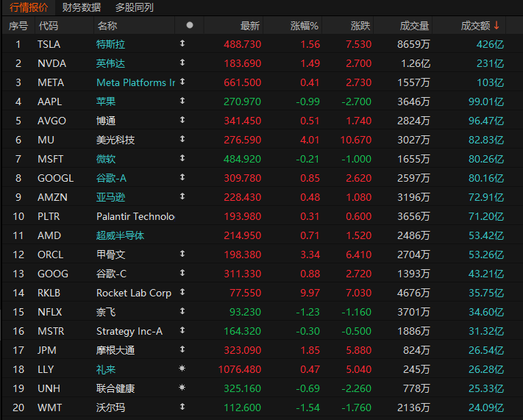Click the sort arrow beside 成交额
Image resolution: width=523 pixels, height=420 pixels.
(497, 25)
